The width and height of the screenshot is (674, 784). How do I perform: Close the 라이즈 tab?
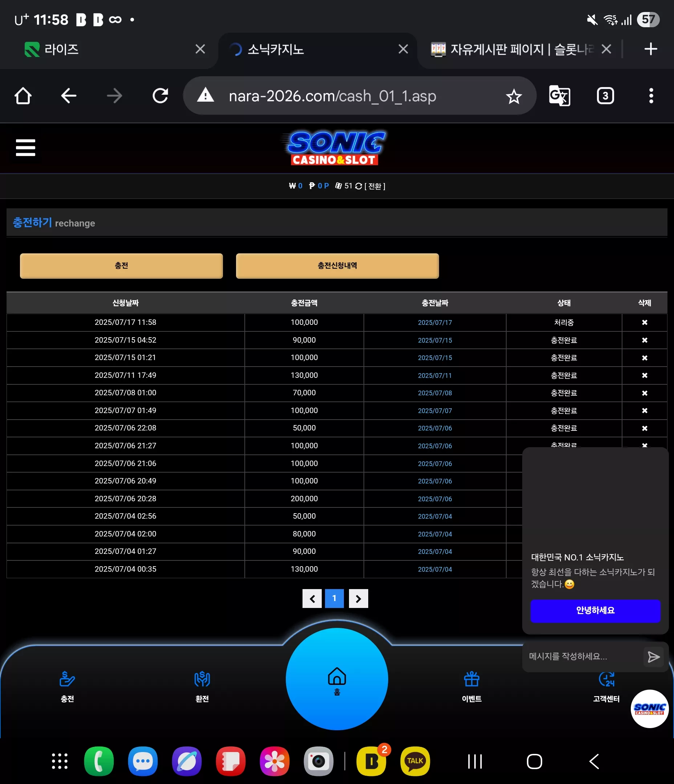point(200,49)
